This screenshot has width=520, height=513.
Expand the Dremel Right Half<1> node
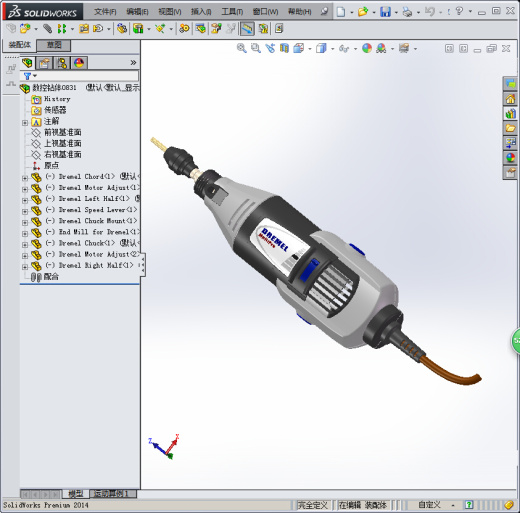tap(25, 267)
